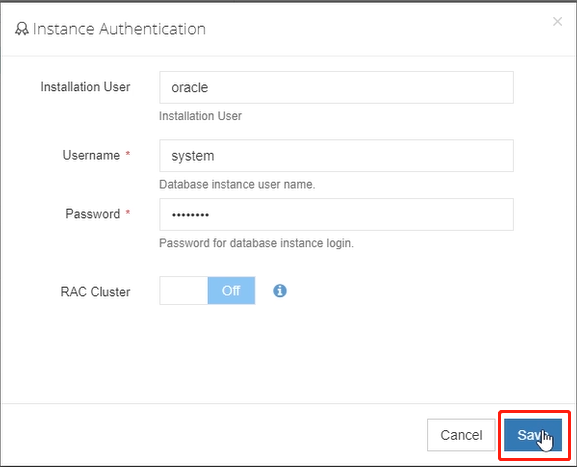
Task: Click the red asterisk beside Username
Action: pyautogui.click(x=128, y=153)
